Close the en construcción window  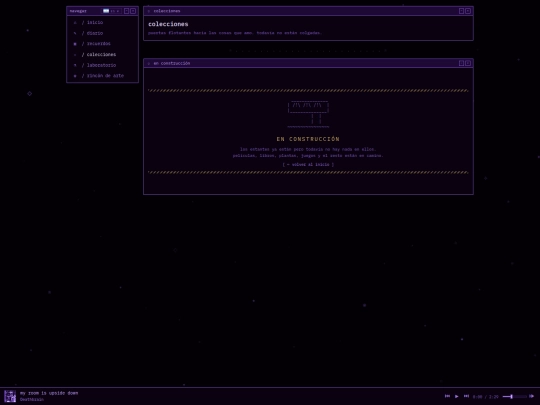click(x=468, y=63)
